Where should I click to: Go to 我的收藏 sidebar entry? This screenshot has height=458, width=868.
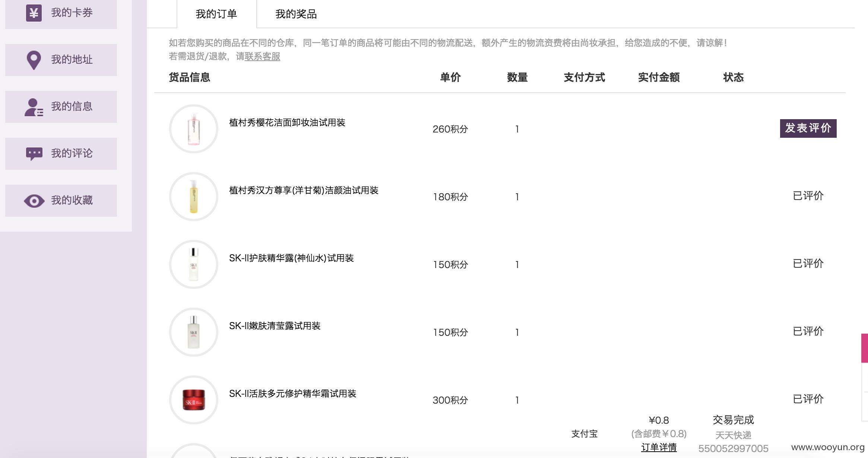point(61,201)
